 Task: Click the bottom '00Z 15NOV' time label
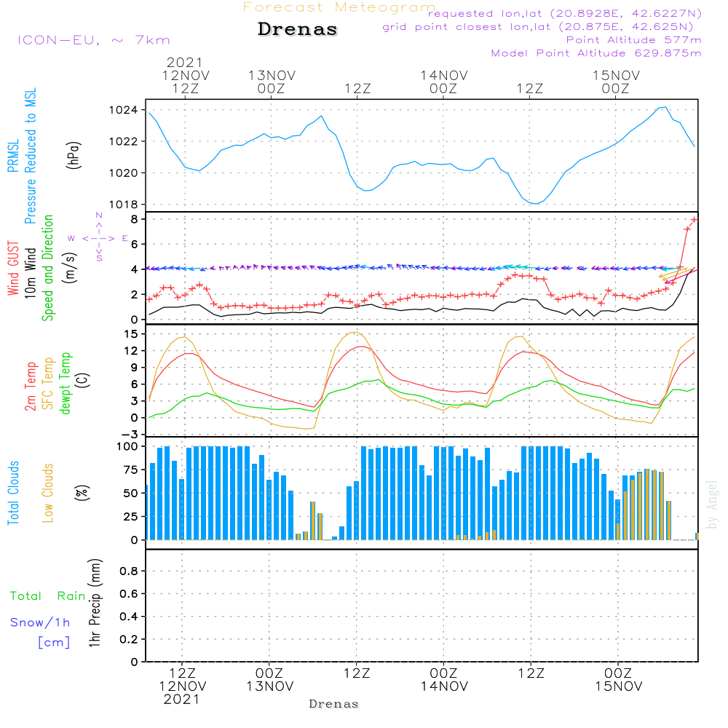coord(619,679)
